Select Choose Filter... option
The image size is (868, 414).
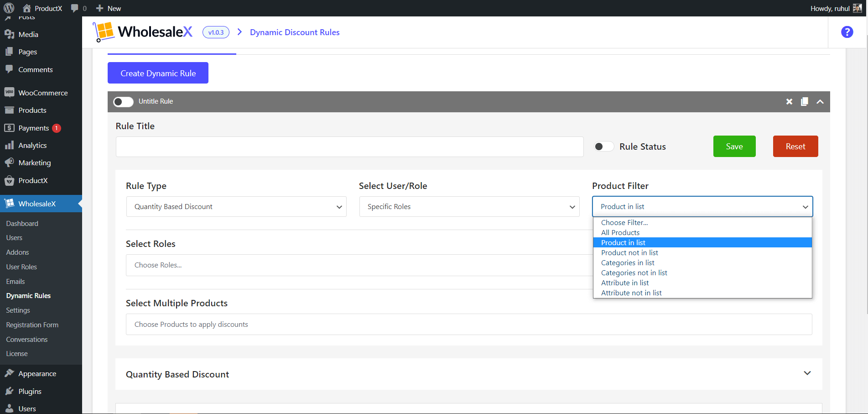[x=702, y=222]
